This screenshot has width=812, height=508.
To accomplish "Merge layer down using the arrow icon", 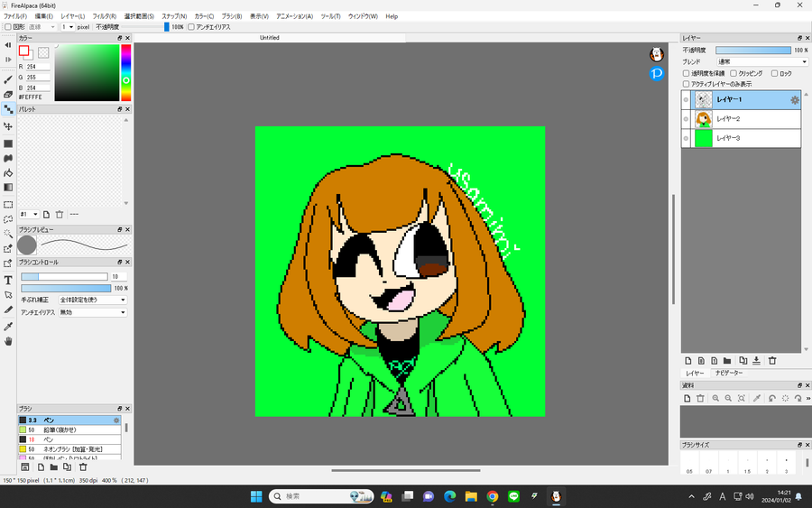I will (756, 361).
